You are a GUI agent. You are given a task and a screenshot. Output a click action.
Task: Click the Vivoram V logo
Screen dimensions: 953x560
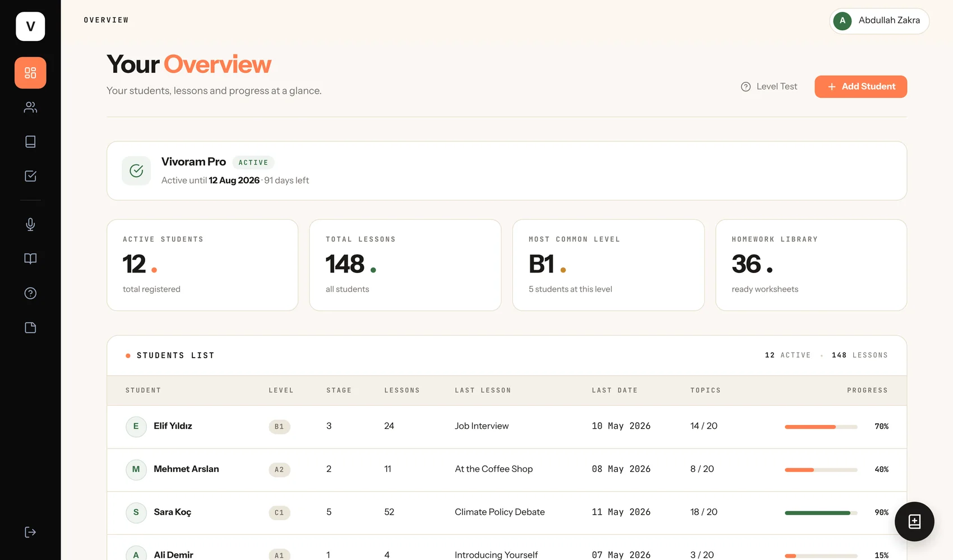[x=30, y=26]
